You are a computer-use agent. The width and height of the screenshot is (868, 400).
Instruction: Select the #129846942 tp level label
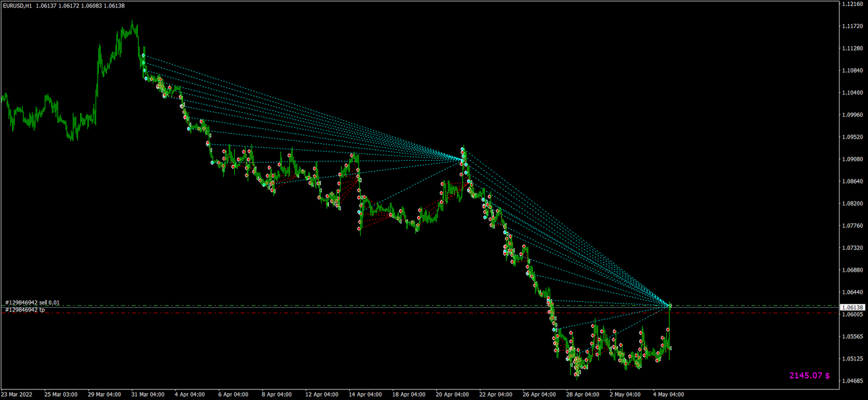tap(25, 310)
